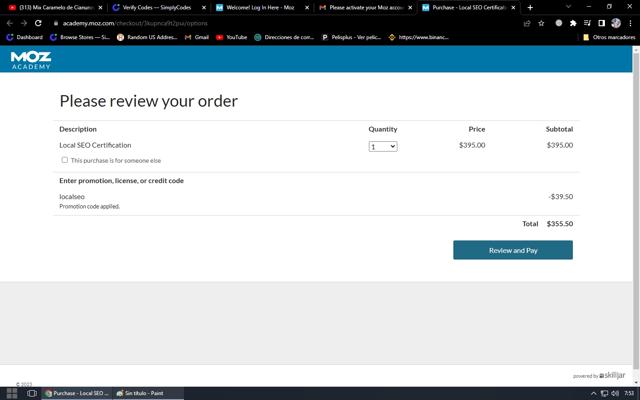Toggle the browser side panel
640x400 pixels.
[601, 23]
